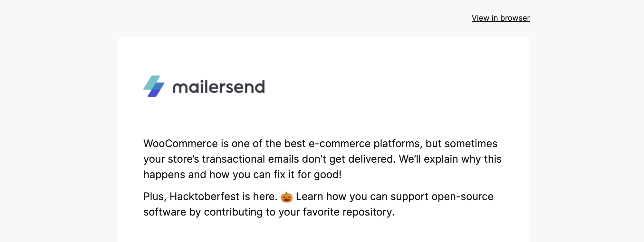Screen dimensions: 644x242
Task: Click the word "Plus" starting the second paragraph
Action: click(154, 197)
